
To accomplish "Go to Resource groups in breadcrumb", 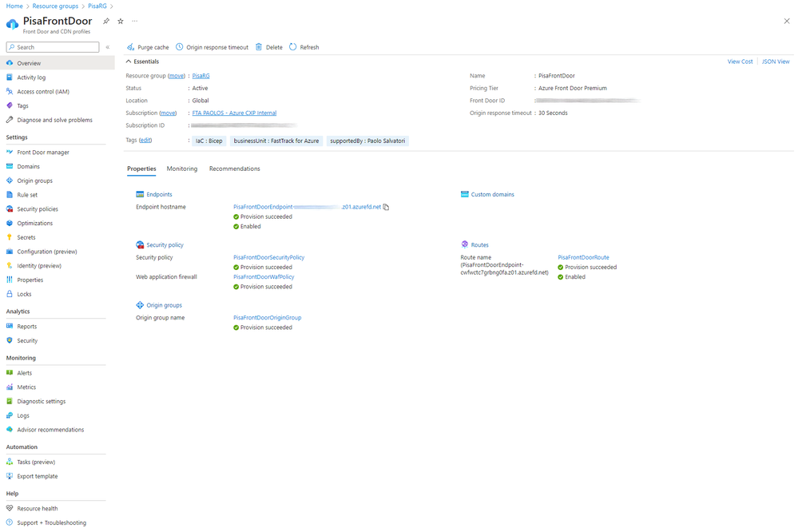I will (x=55, y=6).
